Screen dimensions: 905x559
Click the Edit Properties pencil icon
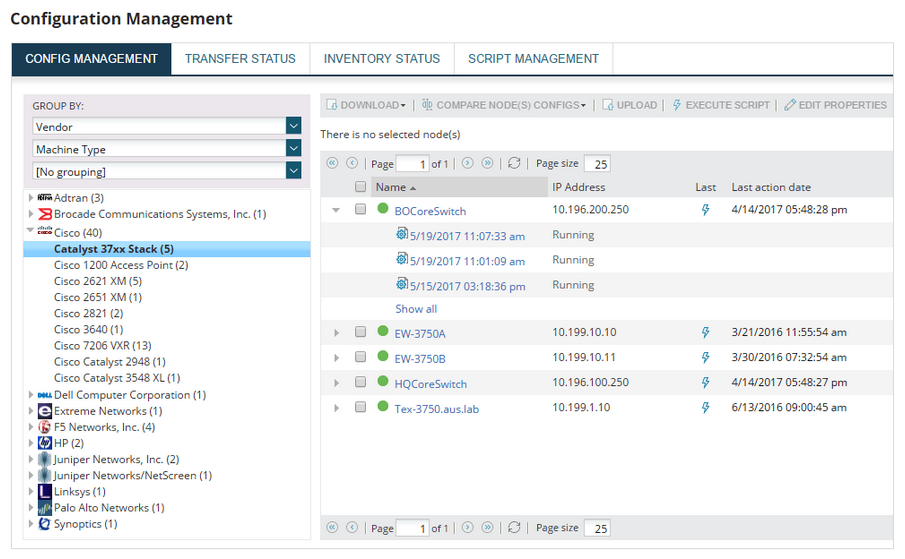(x=790, y=105)
